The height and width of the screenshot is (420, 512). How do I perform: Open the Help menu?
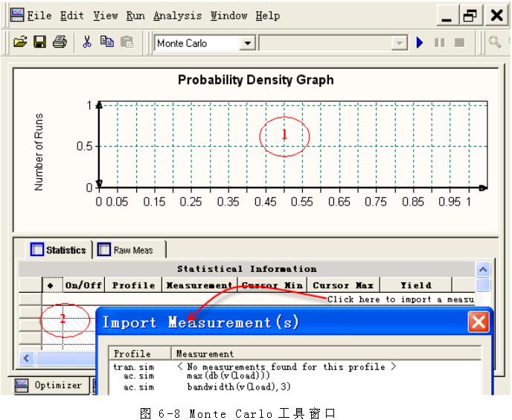267,16
